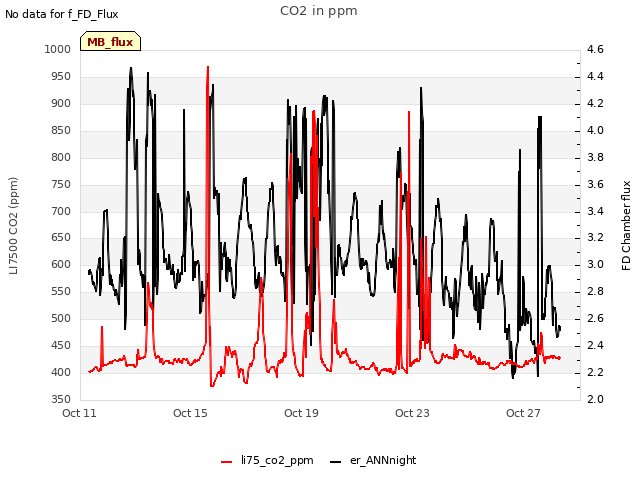Click the No data for f_FD_Flux message
The image size is (640, 480).
click(62, 15)
